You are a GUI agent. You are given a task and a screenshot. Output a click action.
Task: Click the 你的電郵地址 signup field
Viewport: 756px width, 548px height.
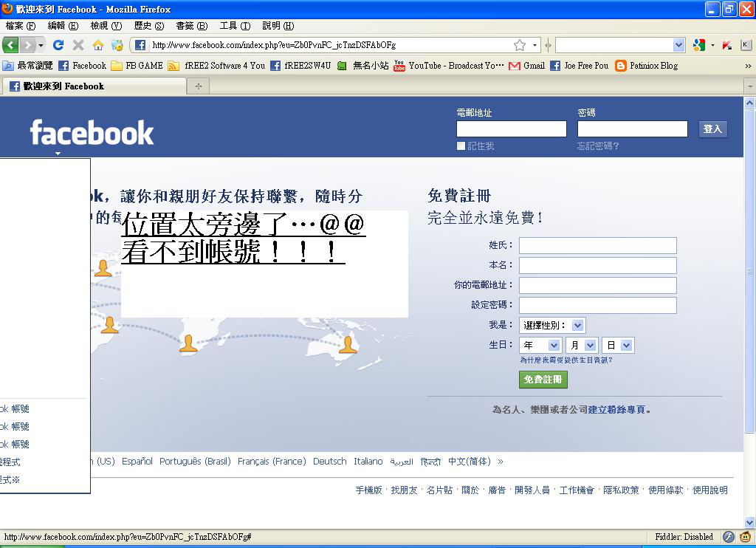coord(597,285)
